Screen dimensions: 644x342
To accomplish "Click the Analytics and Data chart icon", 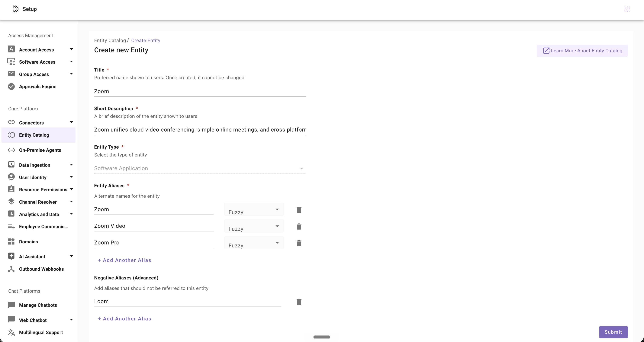I will point(11,213).
